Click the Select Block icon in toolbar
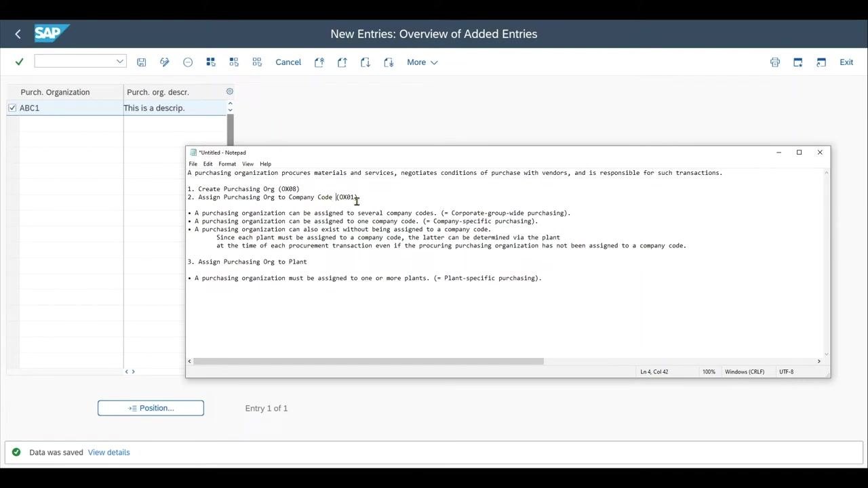The width and height of the screenshot is (868, 488). [x=234, y=62]
